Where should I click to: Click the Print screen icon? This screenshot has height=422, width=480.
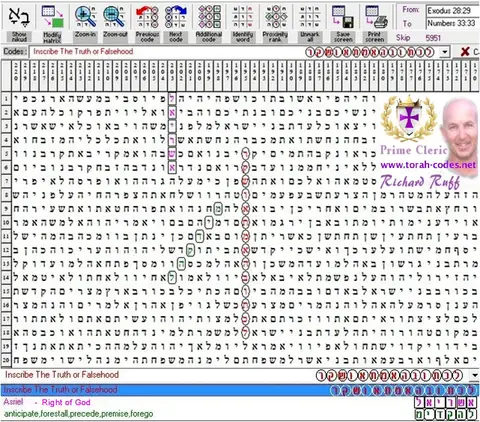click(x=376, y=16)
